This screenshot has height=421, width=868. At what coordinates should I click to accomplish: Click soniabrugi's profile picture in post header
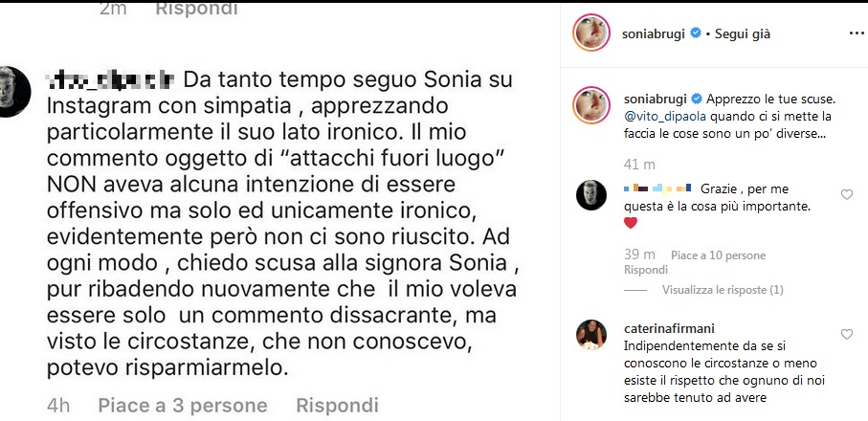590,34
